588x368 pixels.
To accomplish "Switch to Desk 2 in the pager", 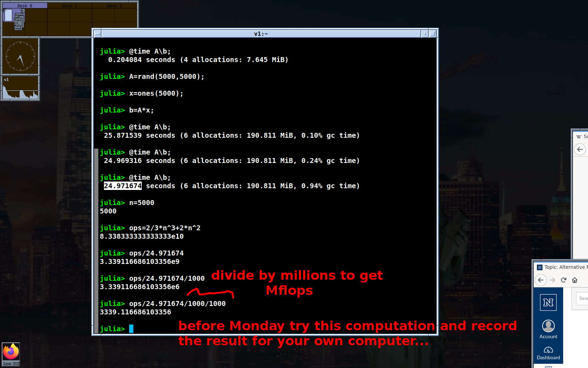I will point(114,6).
